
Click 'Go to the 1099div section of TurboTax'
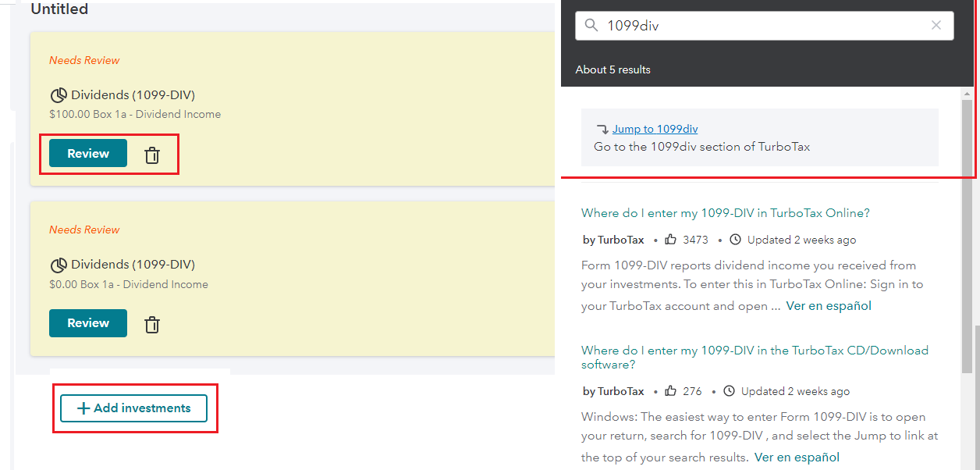coord(702,147)
